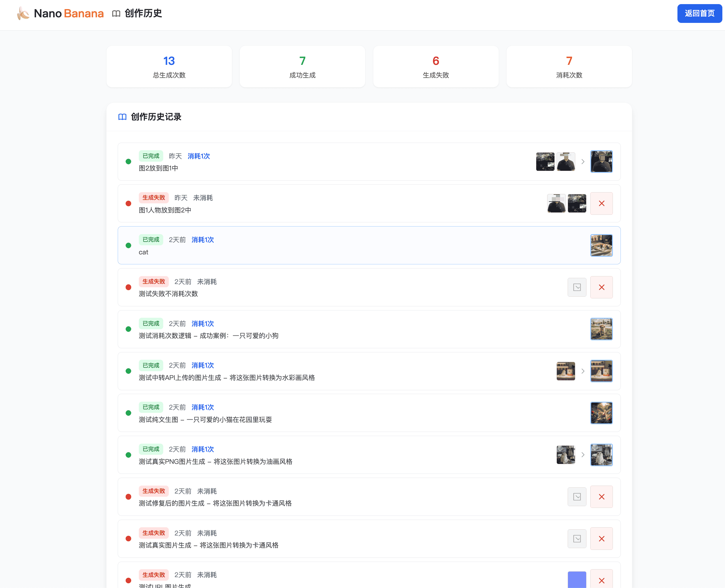
Task: Click arrow icon in 测试中转API上传的图片生成 record
Action: tap(583, 371)
